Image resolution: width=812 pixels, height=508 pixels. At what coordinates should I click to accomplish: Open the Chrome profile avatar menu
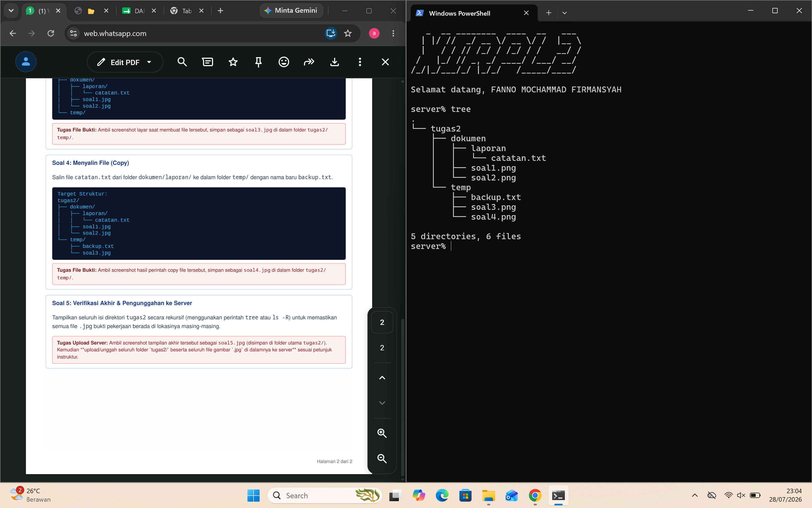click(x=374, y=33)
